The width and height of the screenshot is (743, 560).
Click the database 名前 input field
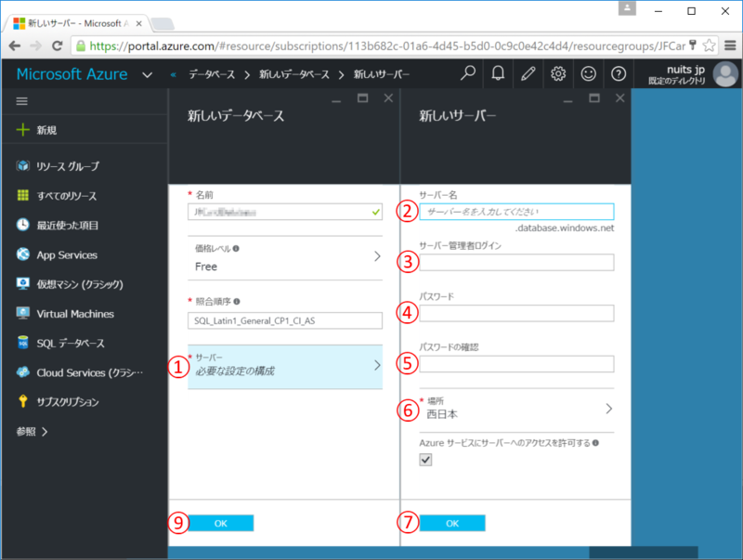pos(285,212)
